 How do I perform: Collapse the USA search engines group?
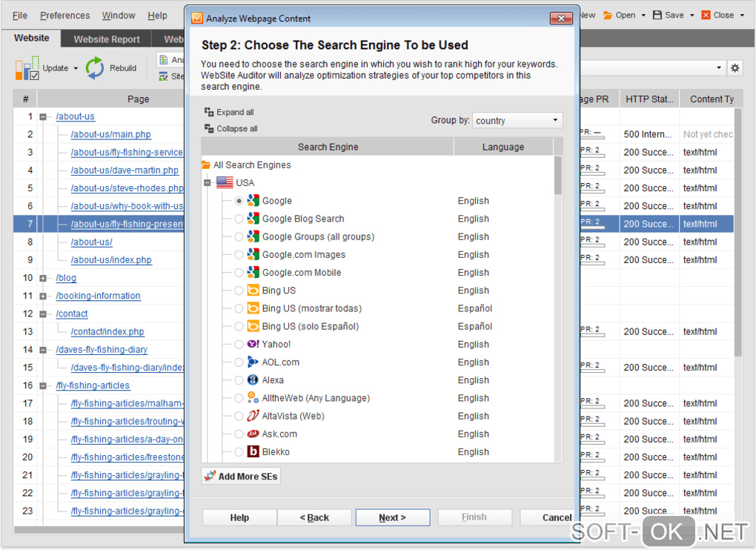208,182
